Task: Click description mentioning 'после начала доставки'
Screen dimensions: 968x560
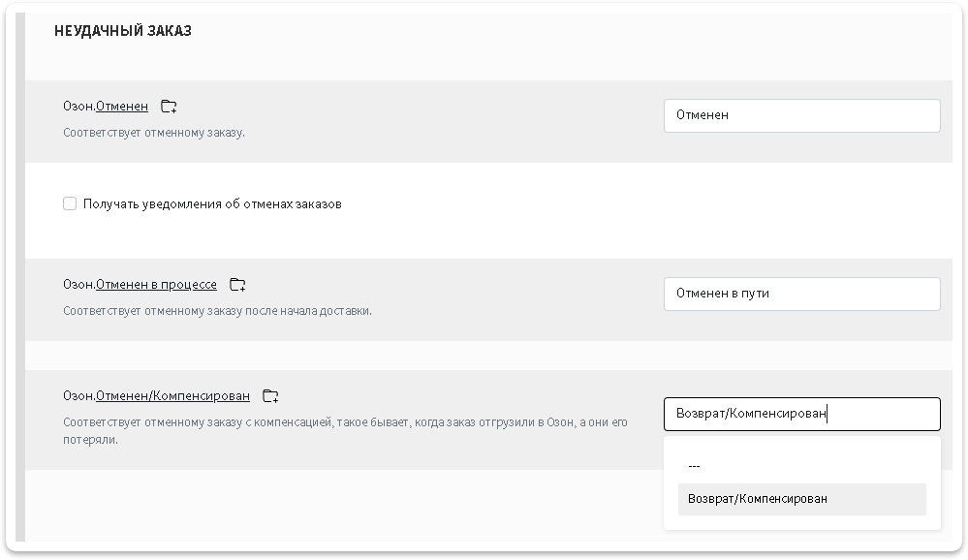Action: tap(217, 311)
